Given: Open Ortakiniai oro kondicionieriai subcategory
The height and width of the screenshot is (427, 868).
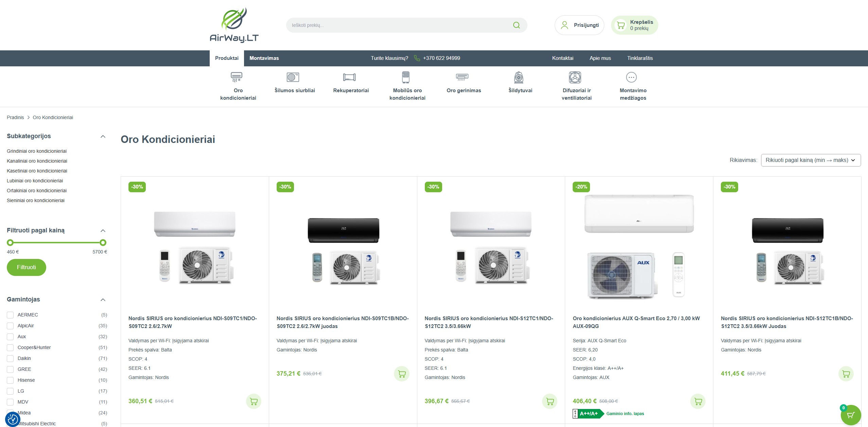Looking at the screenshot, I should (x=37, y=191).
